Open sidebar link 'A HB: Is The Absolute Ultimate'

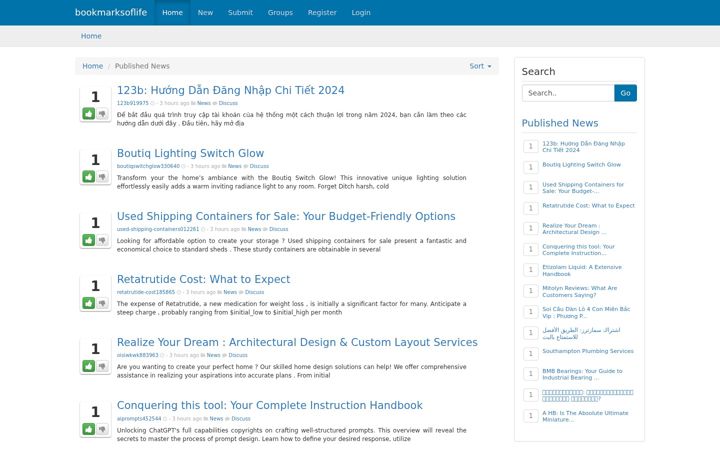[585, 416]
